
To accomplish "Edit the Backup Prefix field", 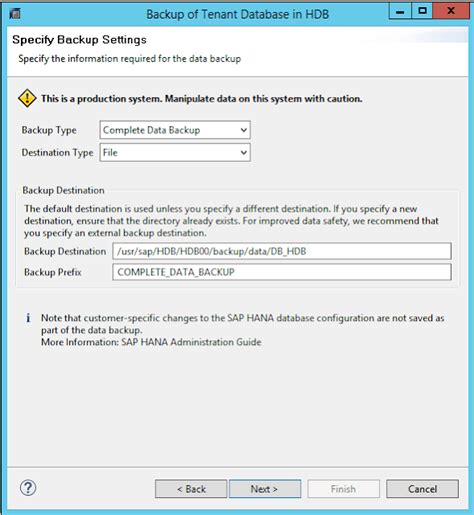I will pyautogui.click(x=282, y=272).
